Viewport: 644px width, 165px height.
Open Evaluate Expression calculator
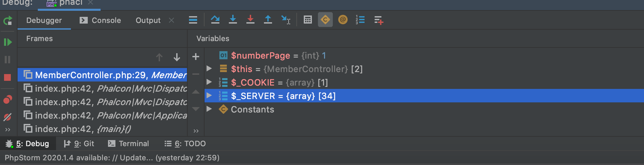pyautogui.click(x=308, y=20)
